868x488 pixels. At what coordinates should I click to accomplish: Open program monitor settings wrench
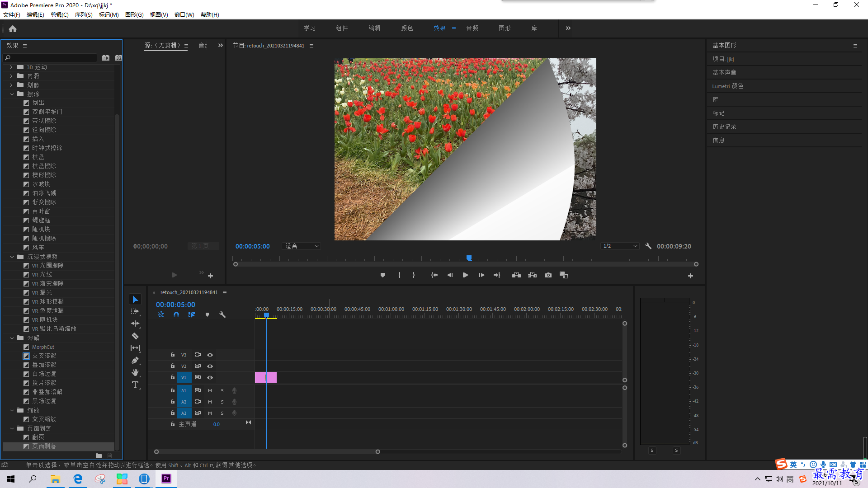(x=648, y=246)
